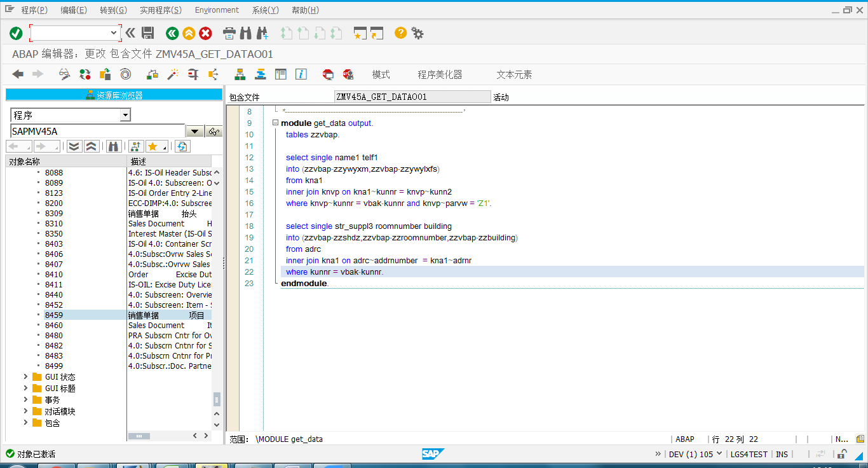Image resolution: width=868 pixels, height=468 pixels.
Task: Open the 实用程序(S) menu
Action: point(161,10)
